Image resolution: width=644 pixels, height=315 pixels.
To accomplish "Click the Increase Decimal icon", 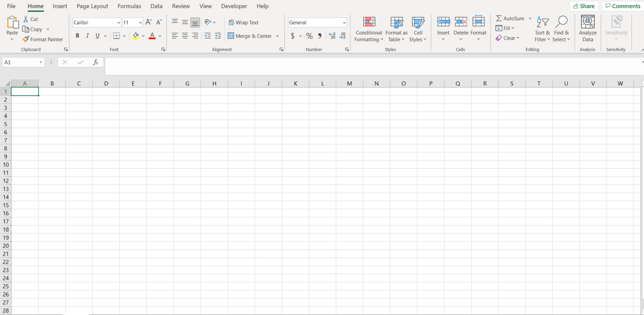I will (331, 36).
